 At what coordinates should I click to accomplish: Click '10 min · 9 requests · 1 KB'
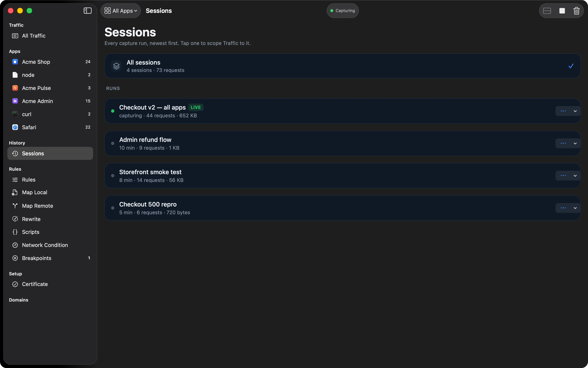click(149, 148)
